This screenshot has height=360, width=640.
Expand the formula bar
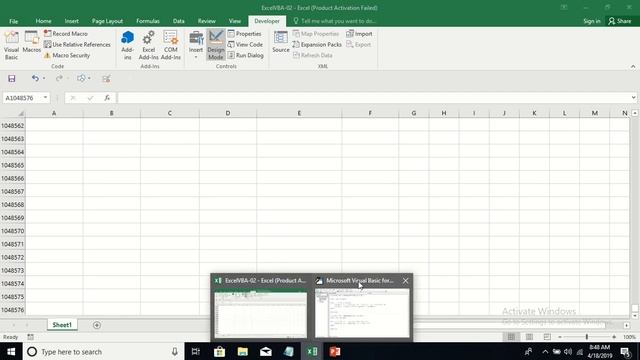click(x=633, y=98)
